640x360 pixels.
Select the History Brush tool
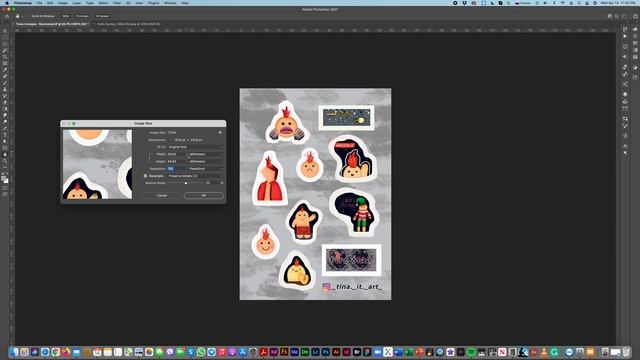(x=5, y=96)
